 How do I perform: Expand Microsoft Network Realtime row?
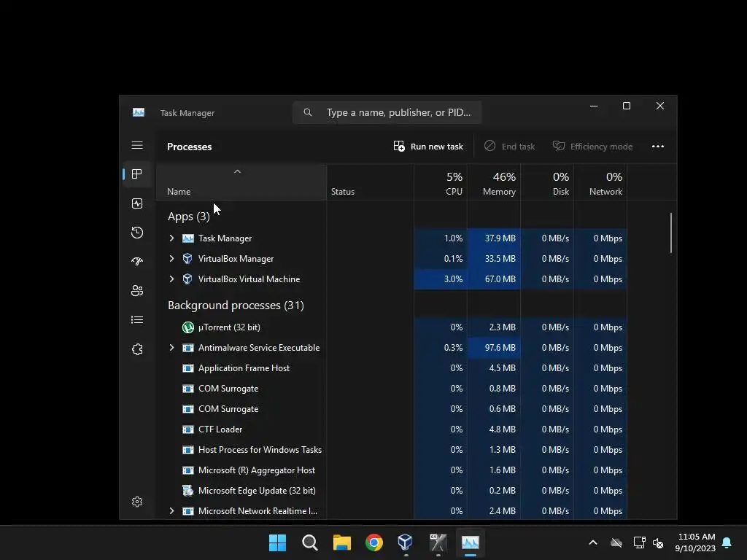[x=171, y=511]
